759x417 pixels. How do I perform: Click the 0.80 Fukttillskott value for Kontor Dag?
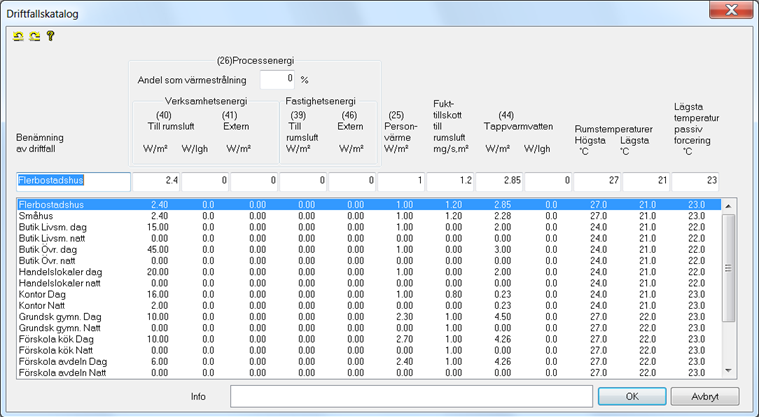(454, 294)
